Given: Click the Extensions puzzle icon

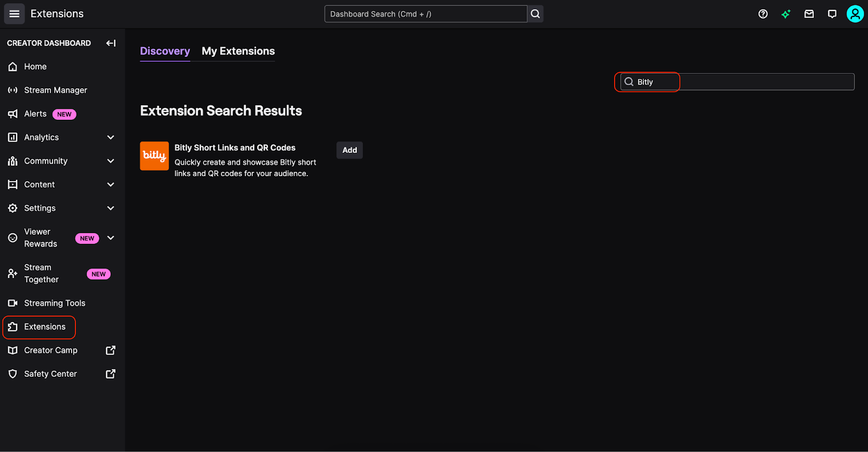Looking at the screenshot, I should [x=12, y=327].
